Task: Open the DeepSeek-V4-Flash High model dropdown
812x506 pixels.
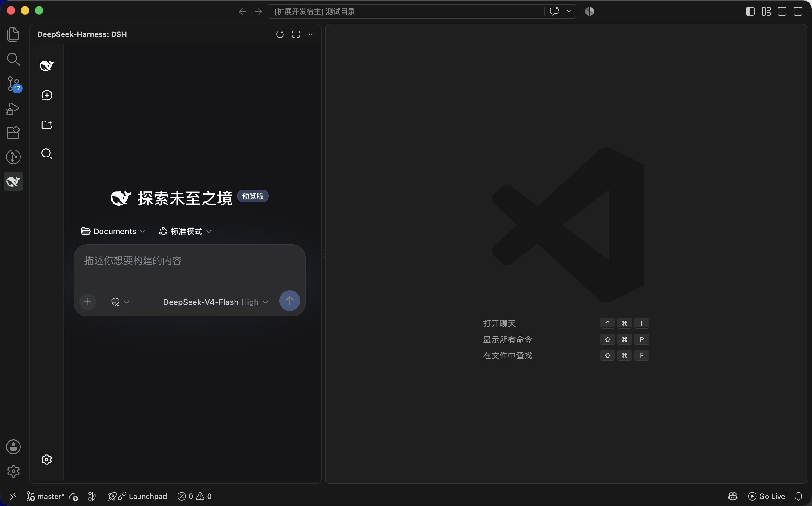Action: pos(216,302)
